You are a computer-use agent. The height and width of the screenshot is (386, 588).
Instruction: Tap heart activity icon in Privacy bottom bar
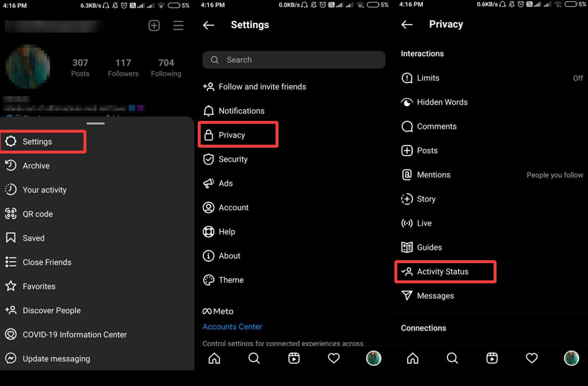click(x=532, y=358)
